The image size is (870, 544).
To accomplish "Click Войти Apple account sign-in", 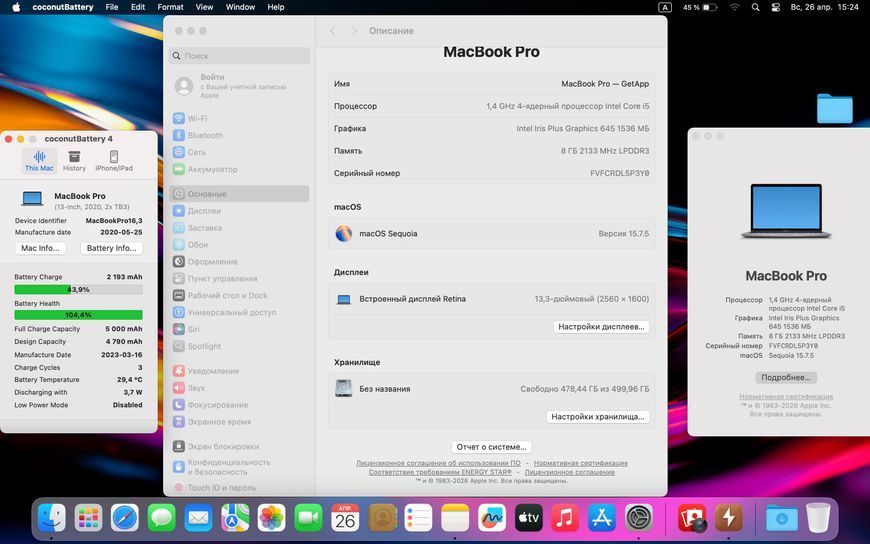I will pyautogui.click(x=239, y=85).
